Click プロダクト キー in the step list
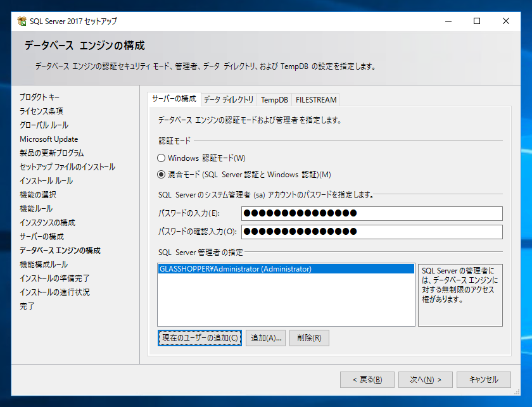Screen dimensions: 532x407 pyautogui.click(x=39, y=97)
